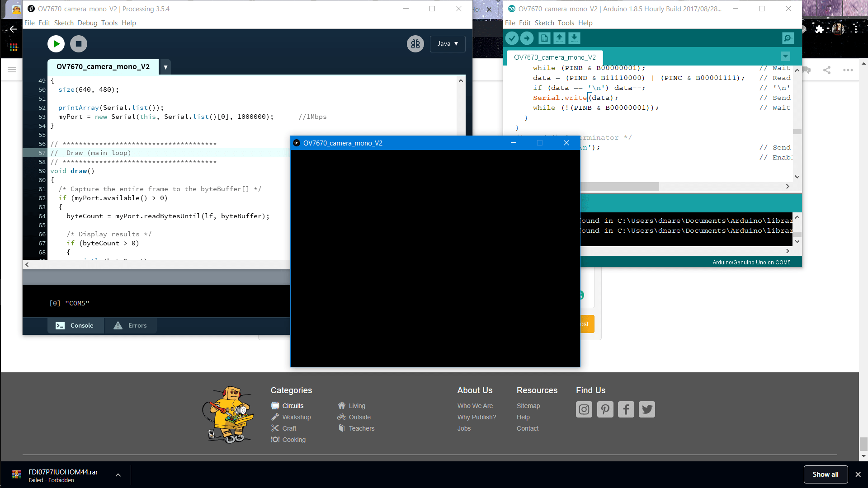
Task: Open the Processing Sketch menu
Action: click(x=64, y=23)
